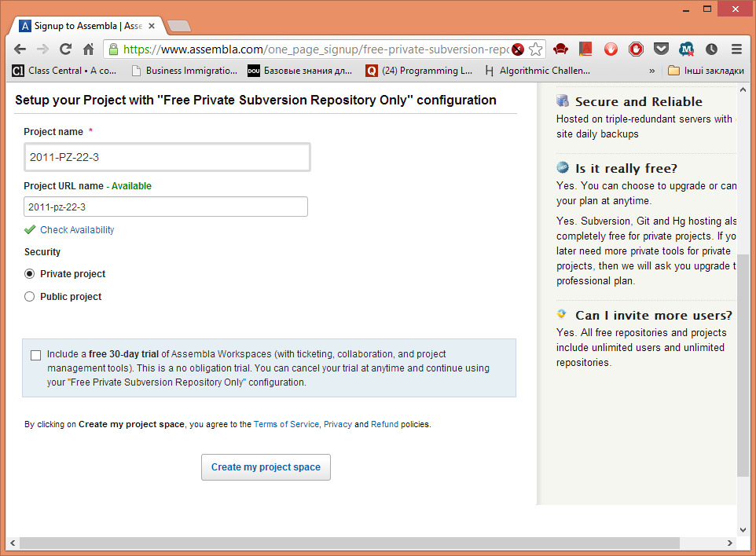
Task: Go back using browser back arrow
Action: click(x=20, y=49)
